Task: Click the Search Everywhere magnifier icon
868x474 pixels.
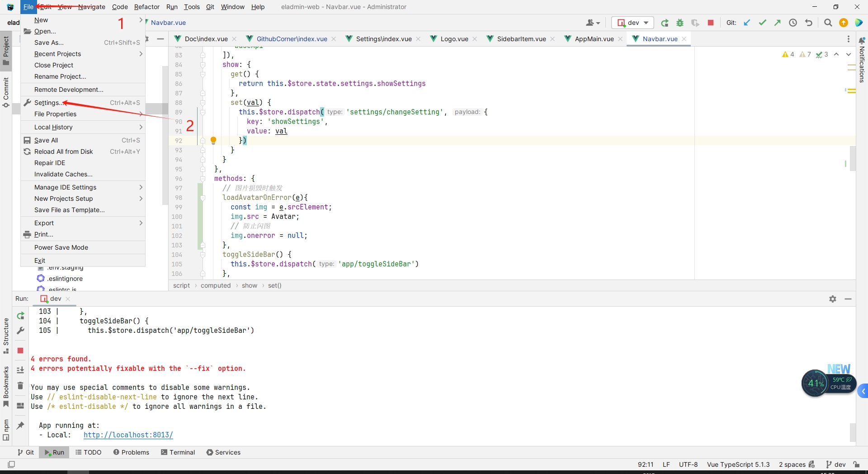Action: (x=828, y=23)
